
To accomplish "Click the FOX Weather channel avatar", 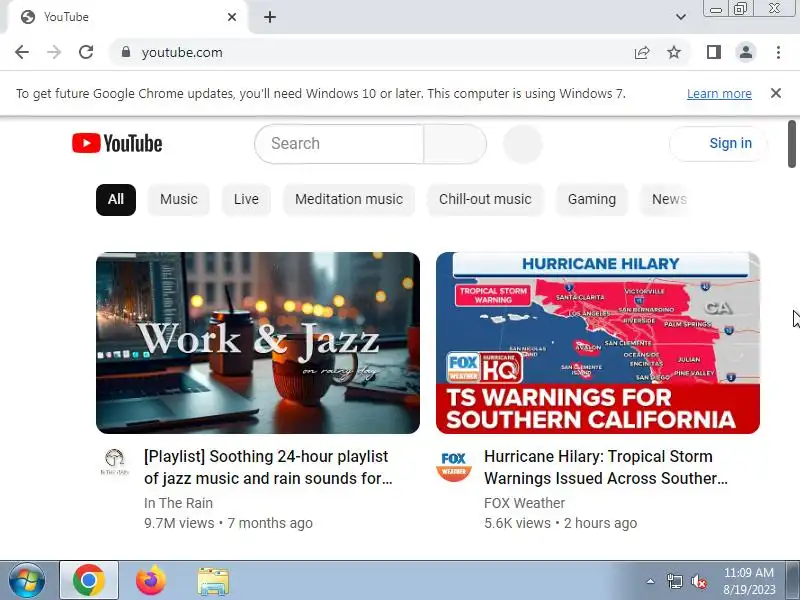I will click(454, 465).
